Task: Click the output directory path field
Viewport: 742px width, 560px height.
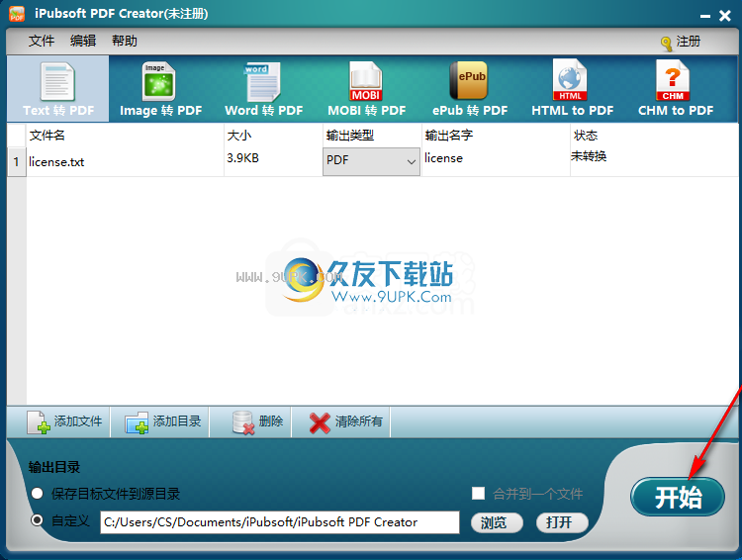Action: point(280,522)
